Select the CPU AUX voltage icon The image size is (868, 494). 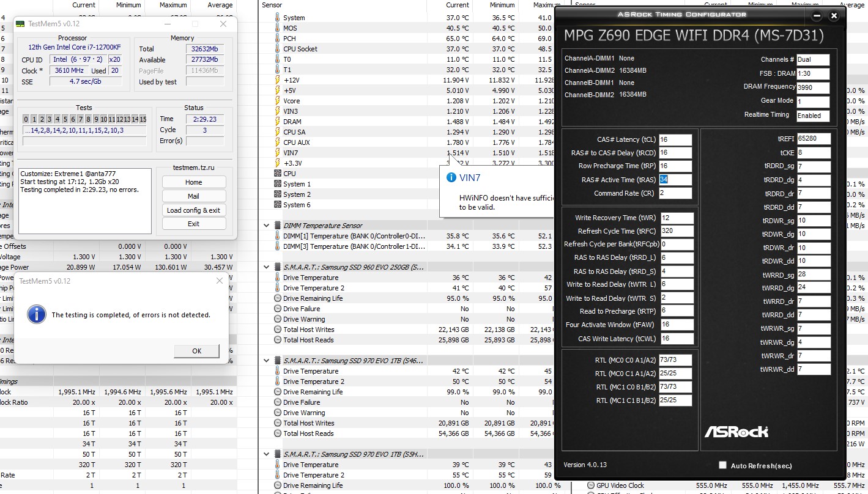pos(277,142)
